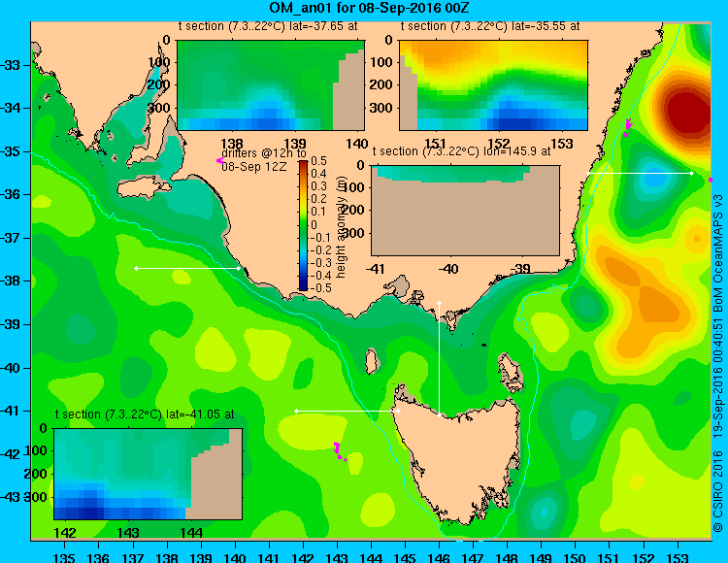Screen dimensions: 728x563
Task: Click the white section line across the blue eddy
Action: [640, 173]
